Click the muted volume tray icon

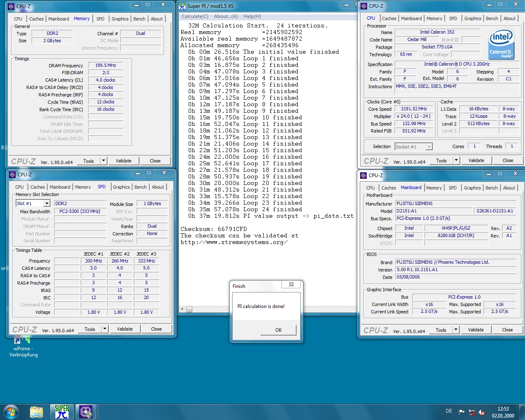(482, 412)
